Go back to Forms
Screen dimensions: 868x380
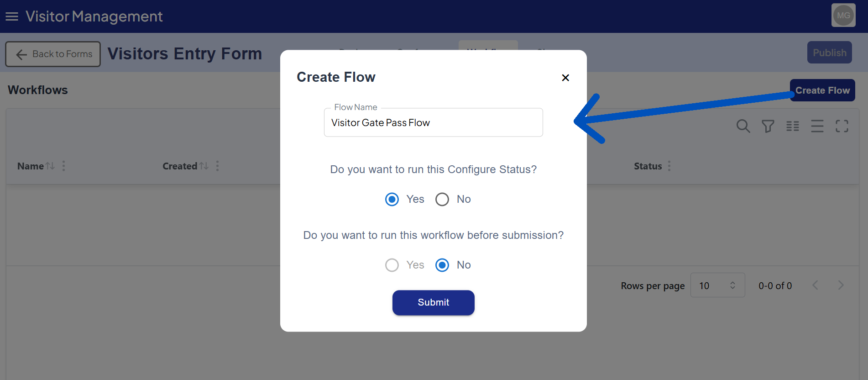point(53,54)
